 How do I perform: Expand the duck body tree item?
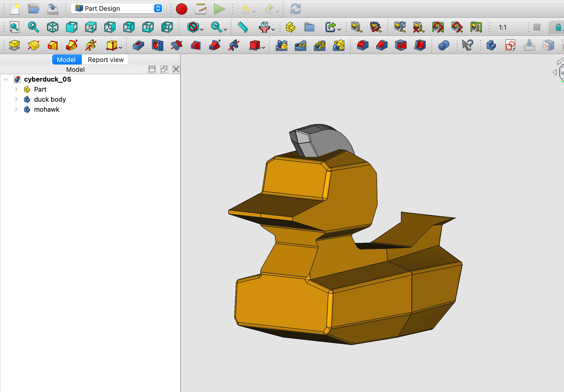(16, 99)
